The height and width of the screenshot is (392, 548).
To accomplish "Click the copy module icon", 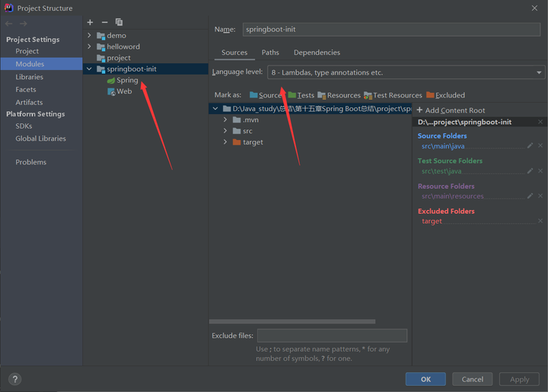I will pos(119,22).
